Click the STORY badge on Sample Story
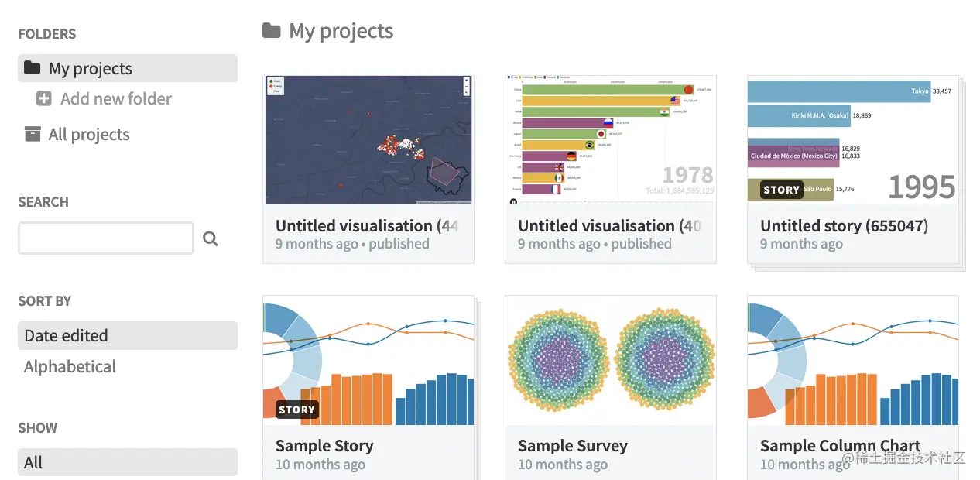This screenshot has width=980, height=480. click(x=296, y=410)
